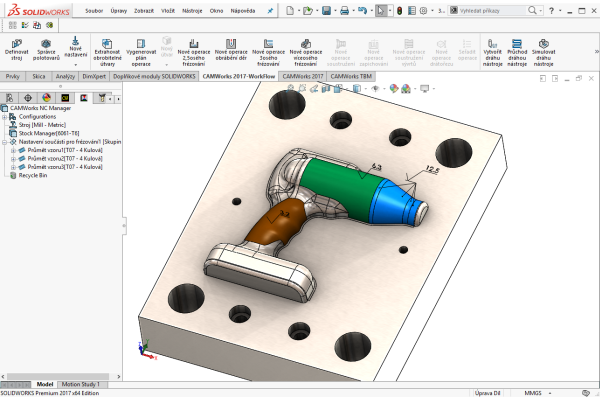Click the Definovat stroj tool
The width and height of the screenshot is (600, 397).
click(16, 50)
